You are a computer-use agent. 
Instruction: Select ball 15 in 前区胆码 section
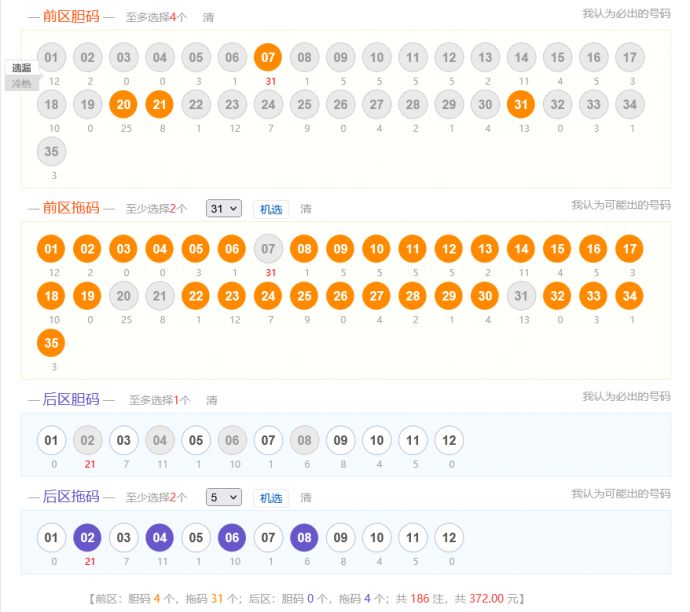pos(557,57)
